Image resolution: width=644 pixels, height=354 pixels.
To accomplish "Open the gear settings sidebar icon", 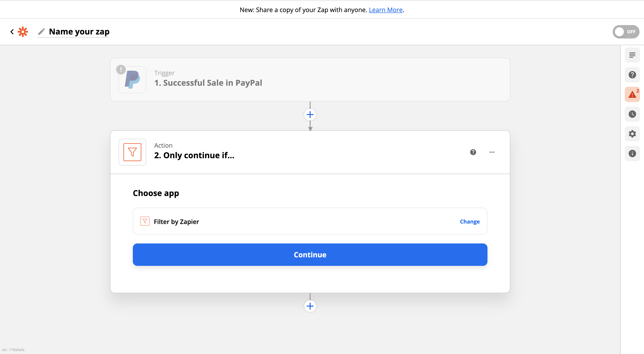I will point(632,134).
